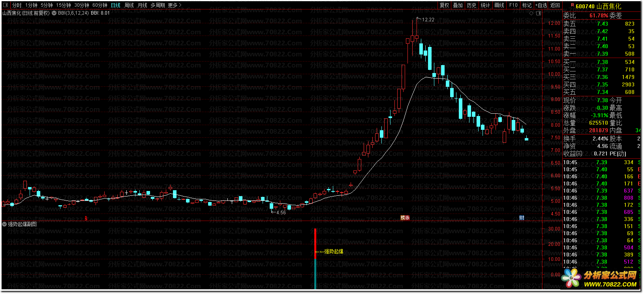The height and width of the screenshot is (294, 644).
Task: Click the diamond icon above the chart
Action: coord(531,13)
